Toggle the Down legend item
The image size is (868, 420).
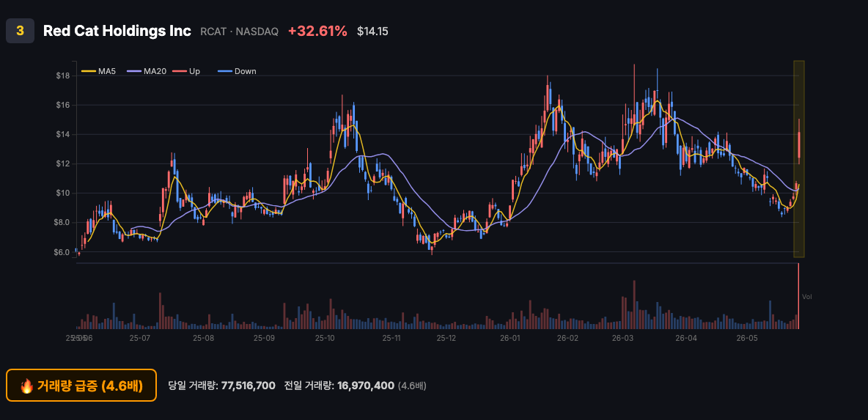pyautogui.click(x=237, y=71)
